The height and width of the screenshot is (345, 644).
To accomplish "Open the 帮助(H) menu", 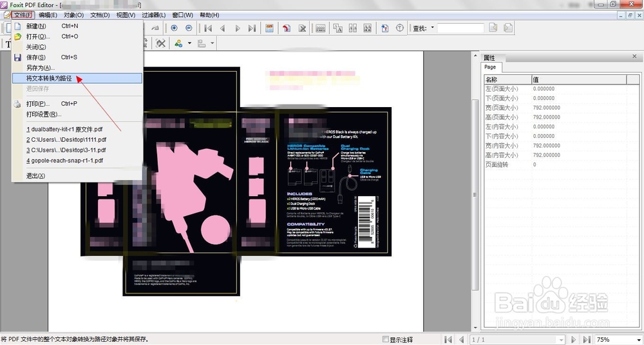I will 209,15.
